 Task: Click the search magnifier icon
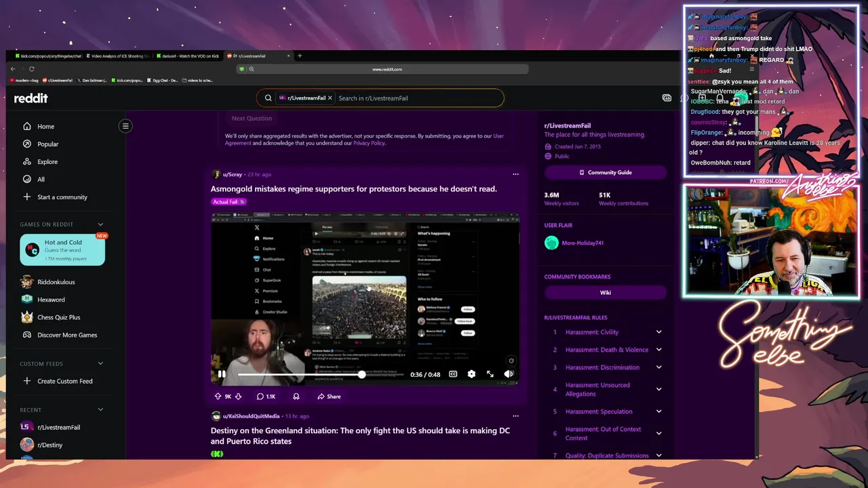click(x=268, y=98)
